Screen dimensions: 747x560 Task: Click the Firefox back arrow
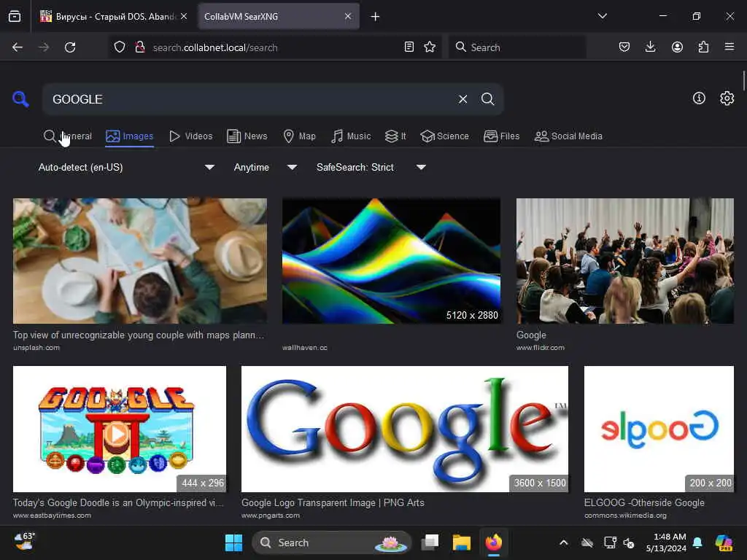[x=18, y=47]
